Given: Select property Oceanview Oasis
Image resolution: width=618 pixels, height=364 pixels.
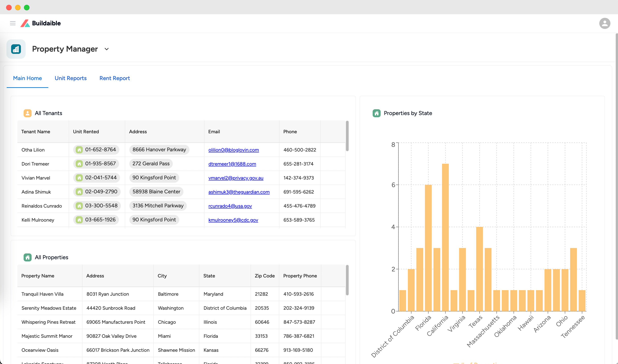Looking at the screenshot, I should click(40, 350).
